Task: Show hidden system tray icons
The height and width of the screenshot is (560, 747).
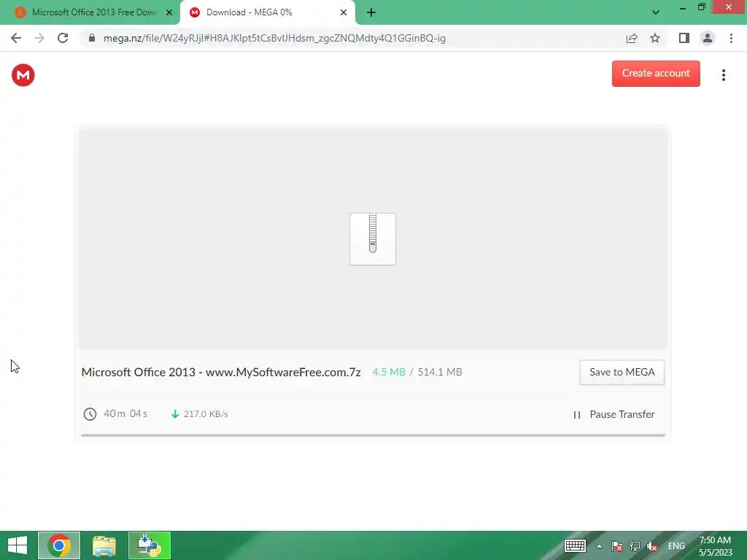Action: click(x=600, y=546)
